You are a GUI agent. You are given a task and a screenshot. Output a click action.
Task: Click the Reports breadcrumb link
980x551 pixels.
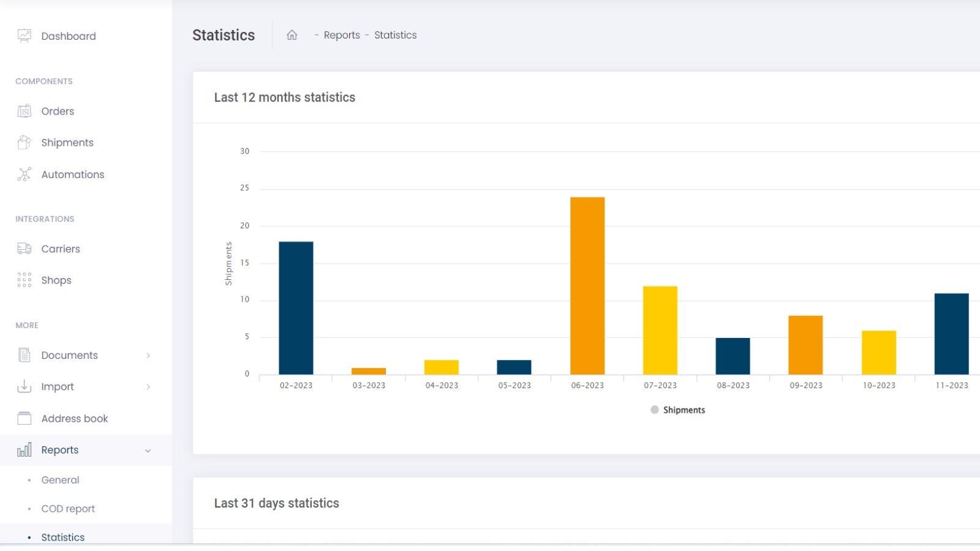coord(341,36)
